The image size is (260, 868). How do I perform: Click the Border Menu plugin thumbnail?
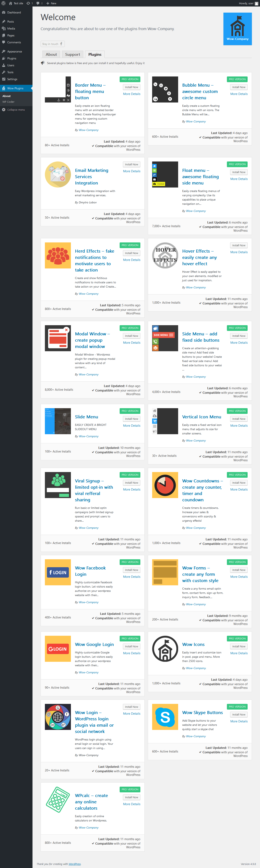pos(58,89)
